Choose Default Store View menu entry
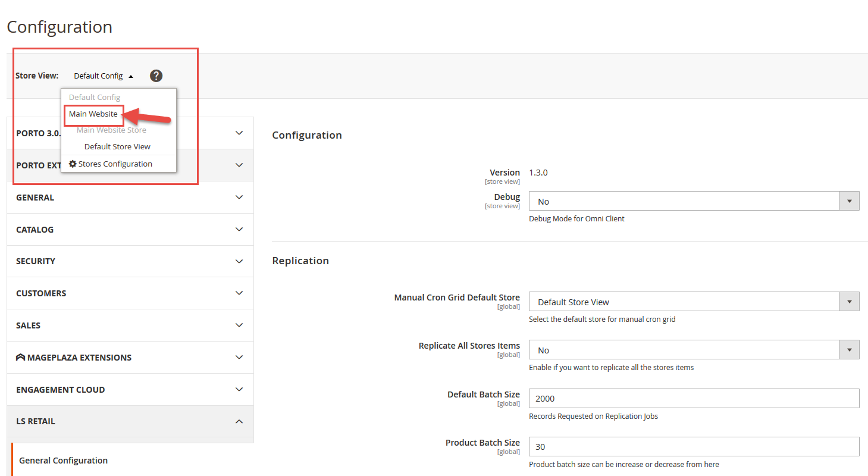868x476 pixels. pos(117,146)
